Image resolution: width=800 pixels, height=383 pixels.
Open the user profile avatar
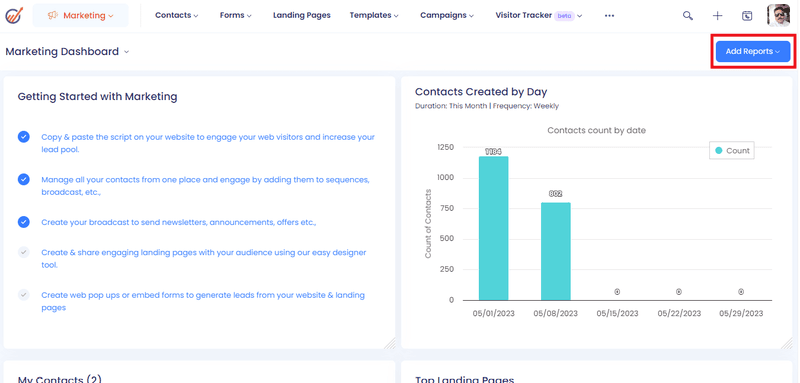(x=778, y=15)
